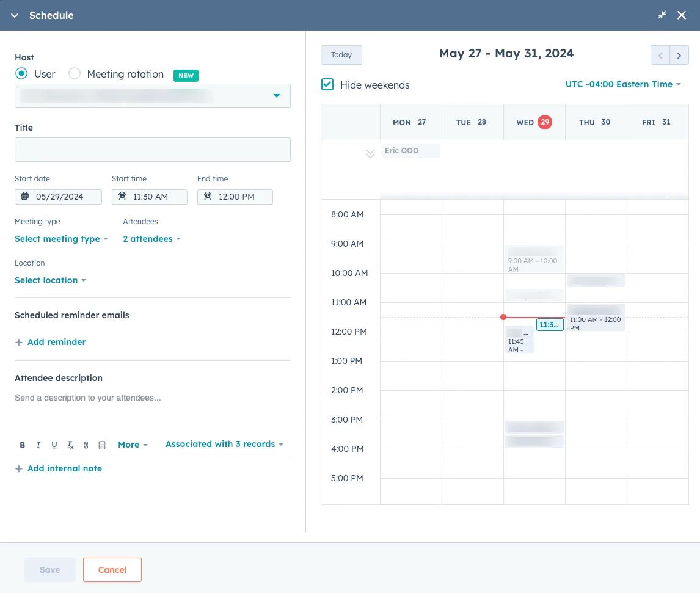Open End time field 12:00 PM
Viewport: 700px width, 593px height.
235,197
